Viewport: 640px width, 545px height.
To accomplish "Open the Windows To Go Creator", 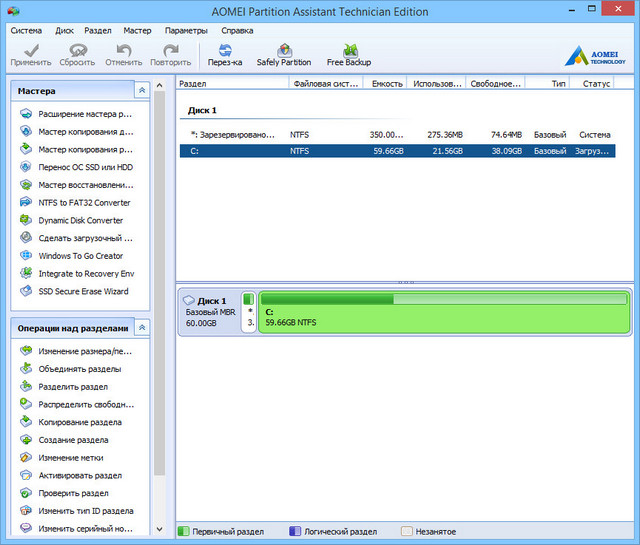I will [80, 256].
